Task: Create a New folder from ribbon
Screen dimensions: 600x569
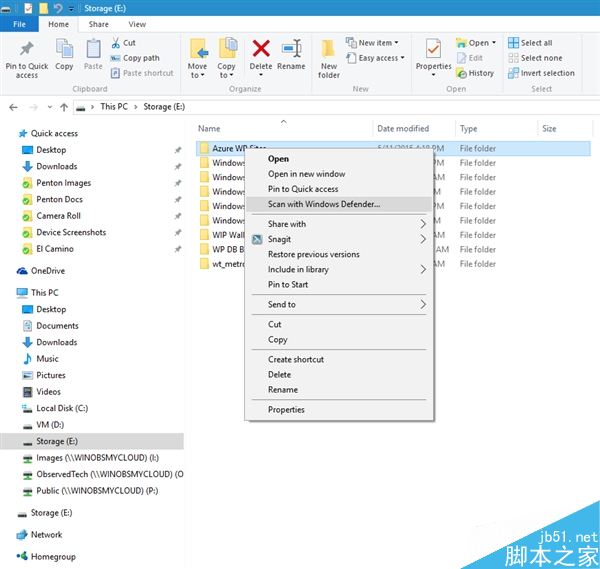Action: tap(329, 59)
